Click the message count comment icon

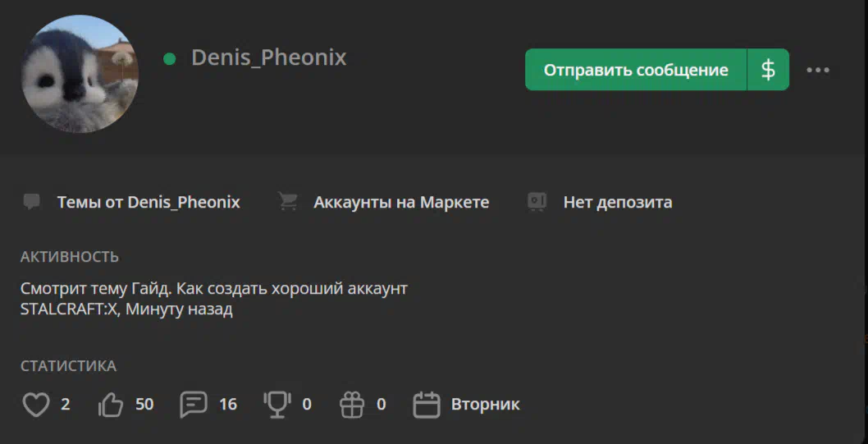(x=194, y=405)
